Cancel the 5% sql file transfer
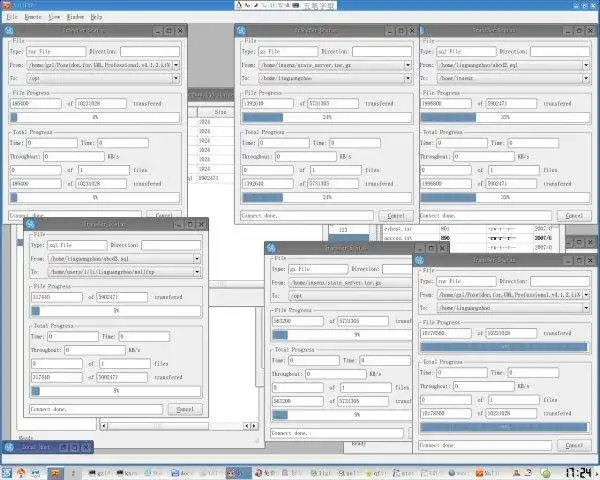The width and height of the screenshot is (600, 480). [185, 409]
